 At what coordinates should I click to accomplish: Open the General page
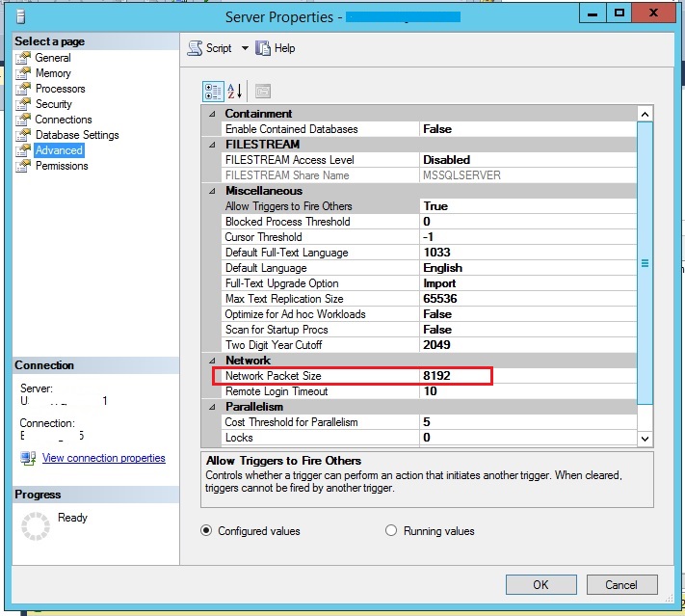[53, 58]
